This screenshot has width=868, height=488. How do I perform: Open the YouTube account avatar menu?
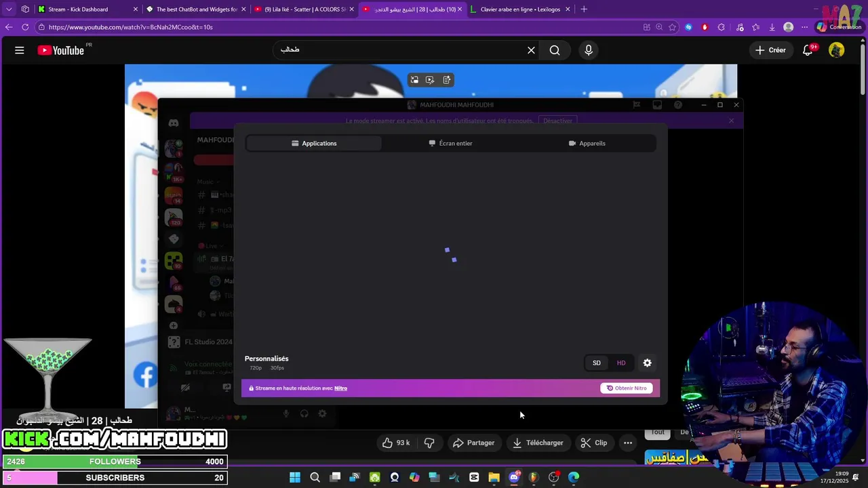837,50
